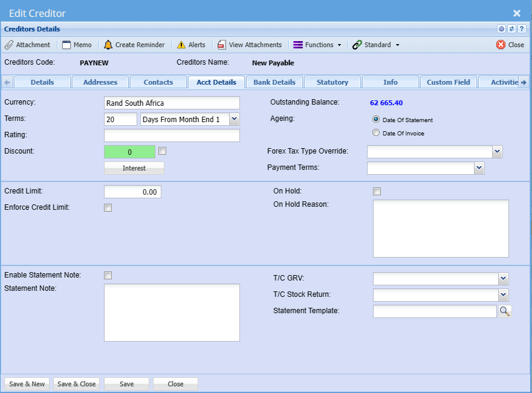532x393 pixels.
Task: Open the Statutory tab
Action: click(332, 82)
